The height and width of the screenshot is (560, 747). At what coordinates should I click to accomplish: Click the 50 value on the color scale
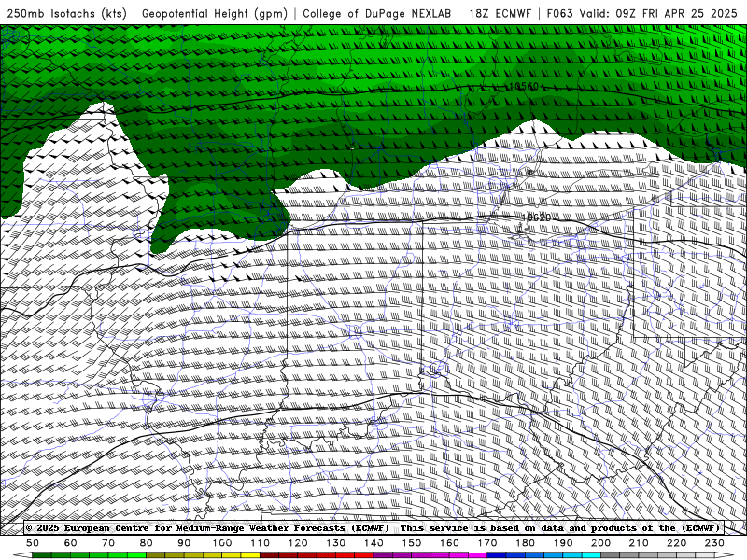click(33, 543)
